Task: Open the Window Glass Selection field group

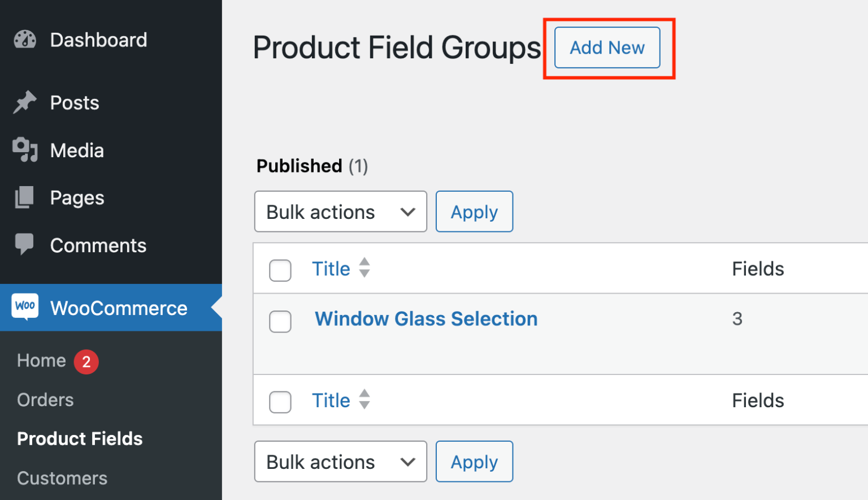Action: (x=426, y=318)
